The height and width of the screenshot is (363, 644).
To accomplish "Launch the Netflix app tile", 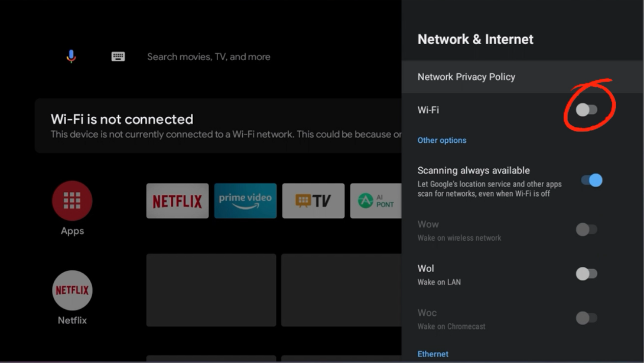I will [x=177, y=201].
